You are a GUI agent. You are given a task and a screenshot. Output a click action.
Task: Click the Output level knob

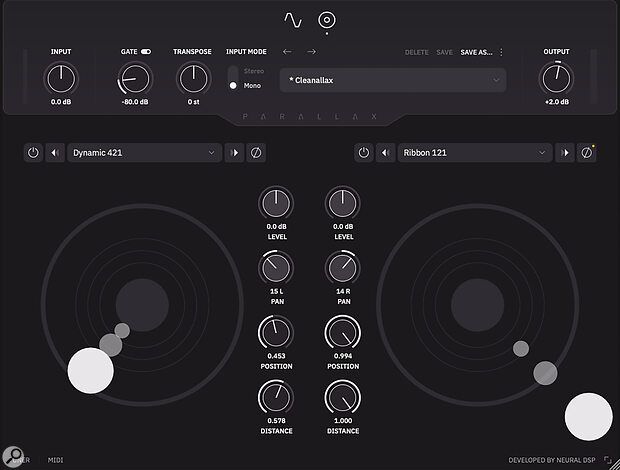(x=556, y=79)
